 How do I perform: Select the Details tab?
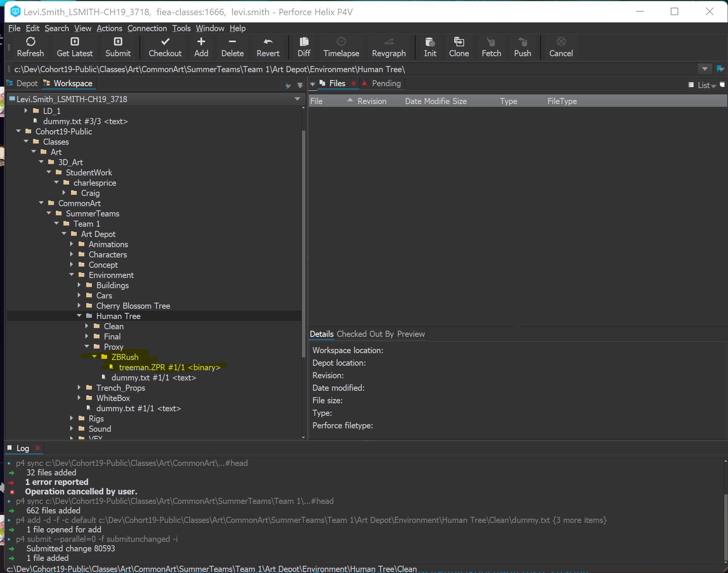[321, 334]
